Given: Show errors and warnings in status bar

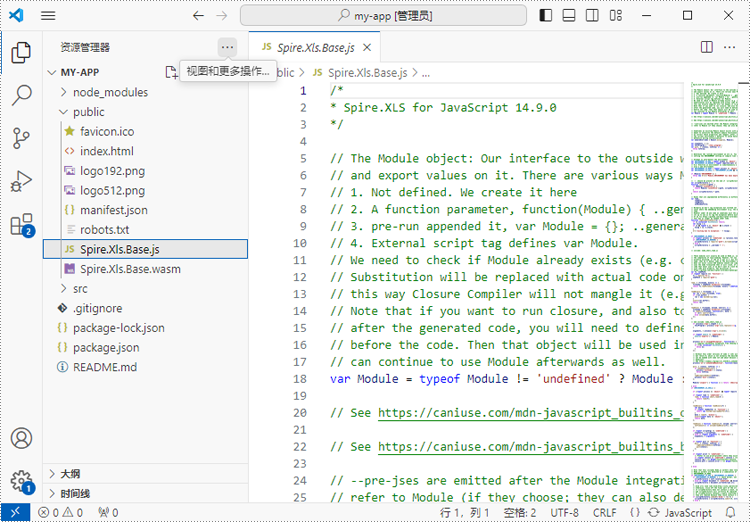Looking at the screenshot, I should click(60, 513).
